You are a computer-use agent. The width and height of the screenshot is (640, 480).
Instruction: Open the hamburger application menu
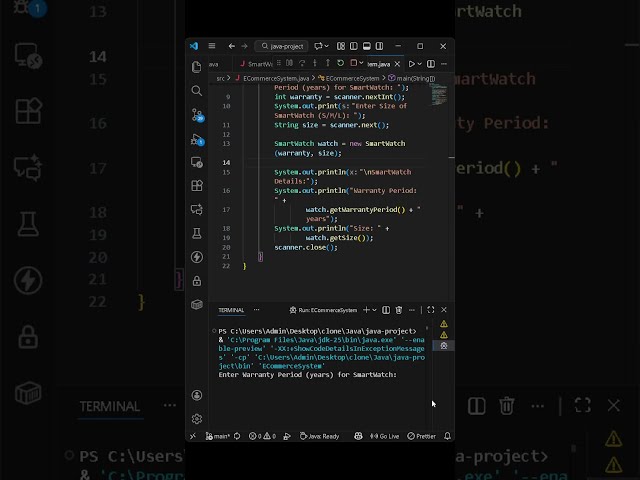tap(211, 46)
